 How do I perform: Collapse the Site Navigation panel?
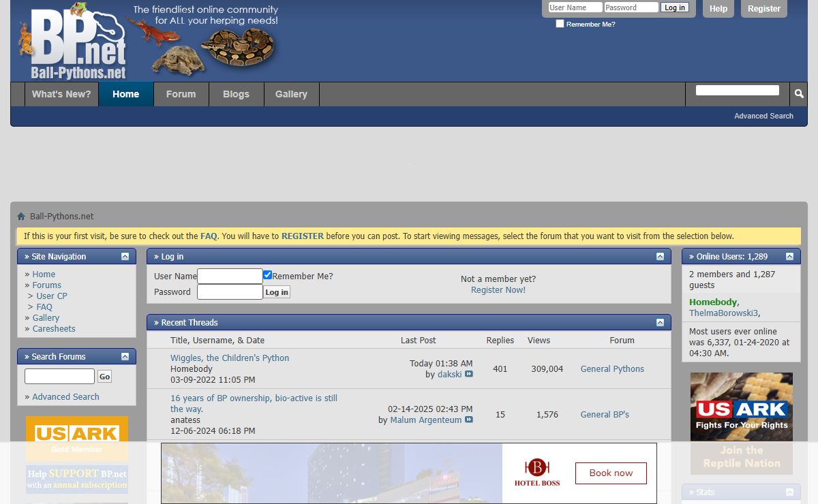(125, 257)
